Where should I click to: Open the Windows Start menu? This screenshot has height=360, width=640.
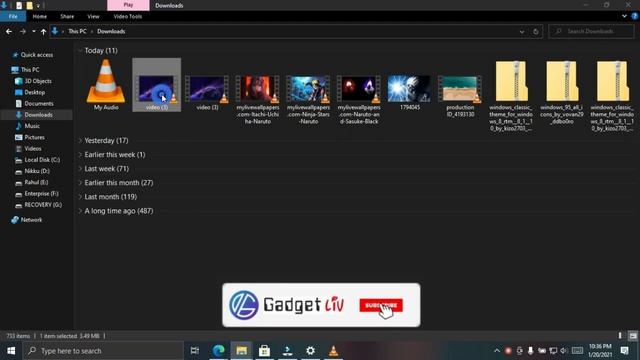coord(11,351)
